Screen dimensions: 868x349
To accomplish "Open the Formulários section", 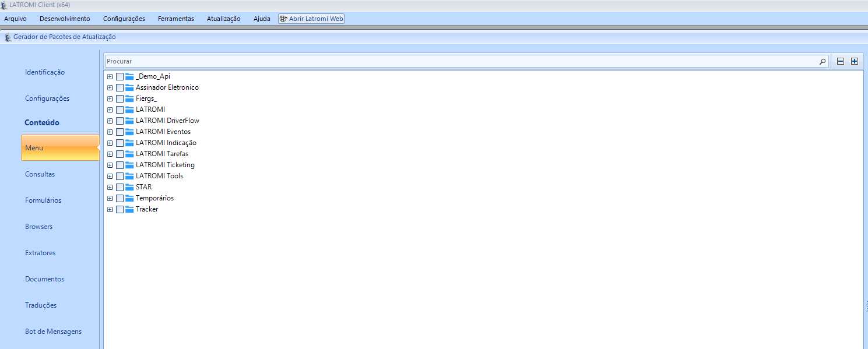I will (43, 200).
